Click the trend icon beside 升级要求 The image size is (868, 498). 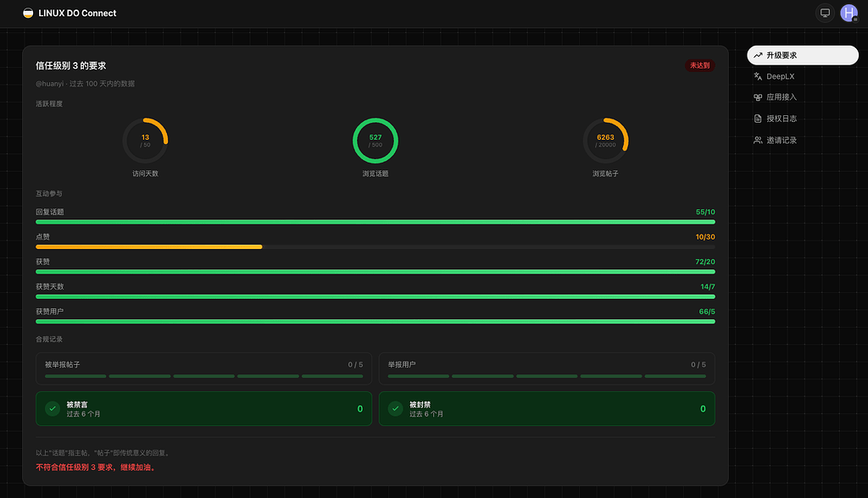[x=758, y=55]
